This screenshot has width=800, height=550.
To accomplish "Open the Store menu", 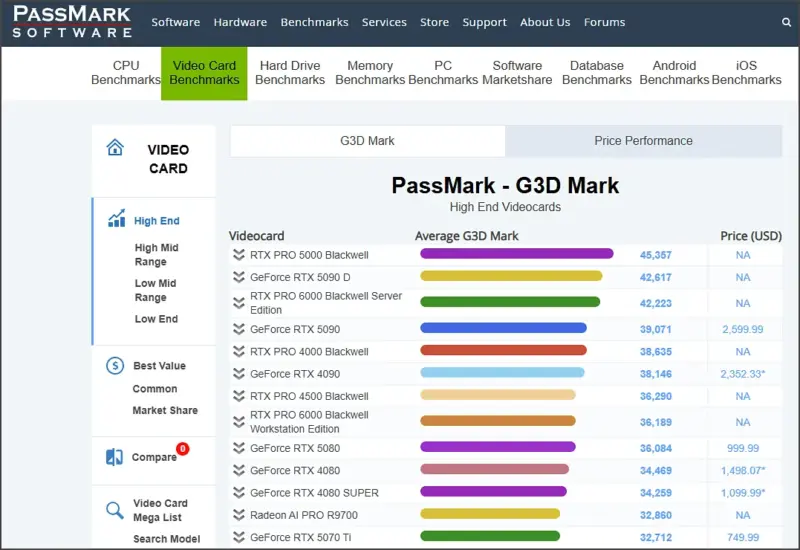I will click(434, 22).
